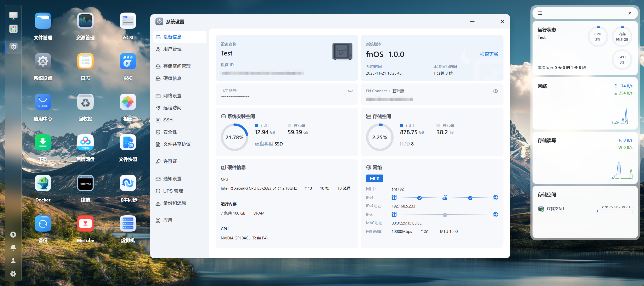Open SSH settings in the sidebar
644x286 pixels.
[x=168, y=120]
